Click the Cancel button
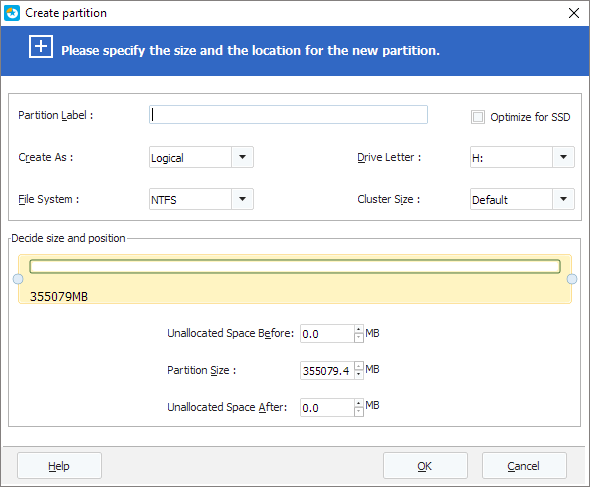590x487 pixels. click(x=524, y=466)
